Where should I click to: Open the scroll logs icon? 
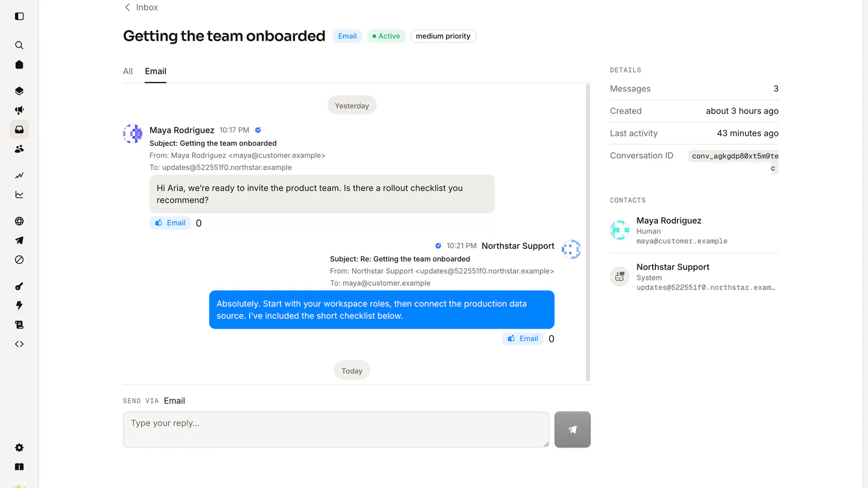point(20,325)
